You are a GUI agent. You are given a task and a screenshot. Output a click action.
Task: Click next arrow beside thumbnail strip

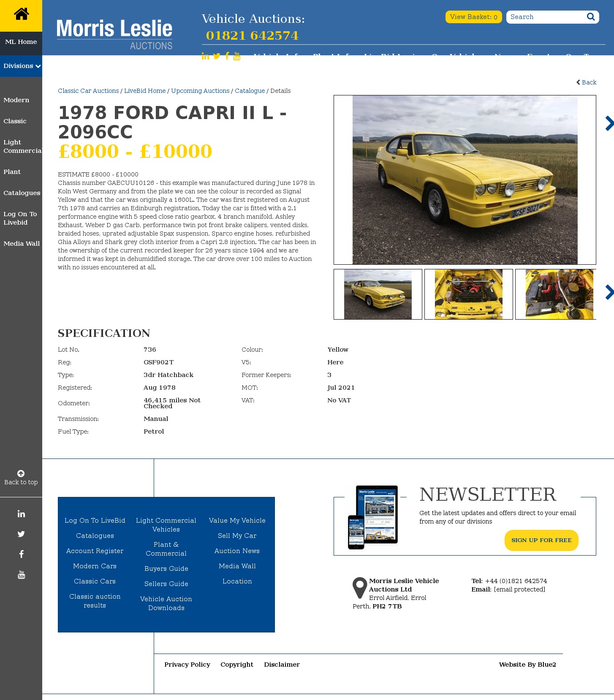coord(609,292)
